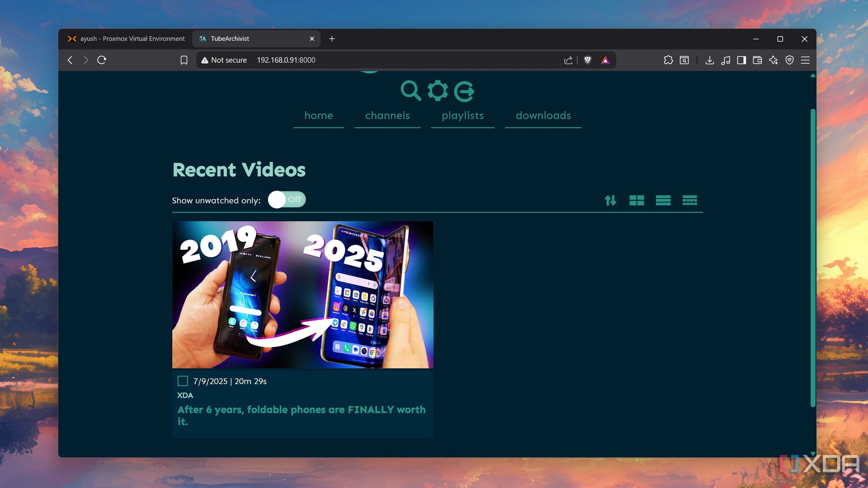
Task: Switch to grid view layout icon
Action: [637, 200]
